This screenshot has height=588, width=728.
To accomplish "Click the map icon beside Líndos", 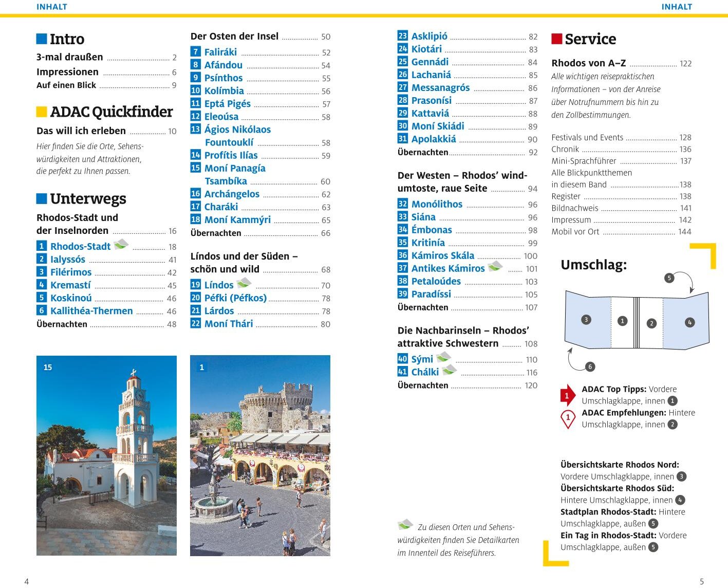I will pyautogui.click(x=244, y=283).
